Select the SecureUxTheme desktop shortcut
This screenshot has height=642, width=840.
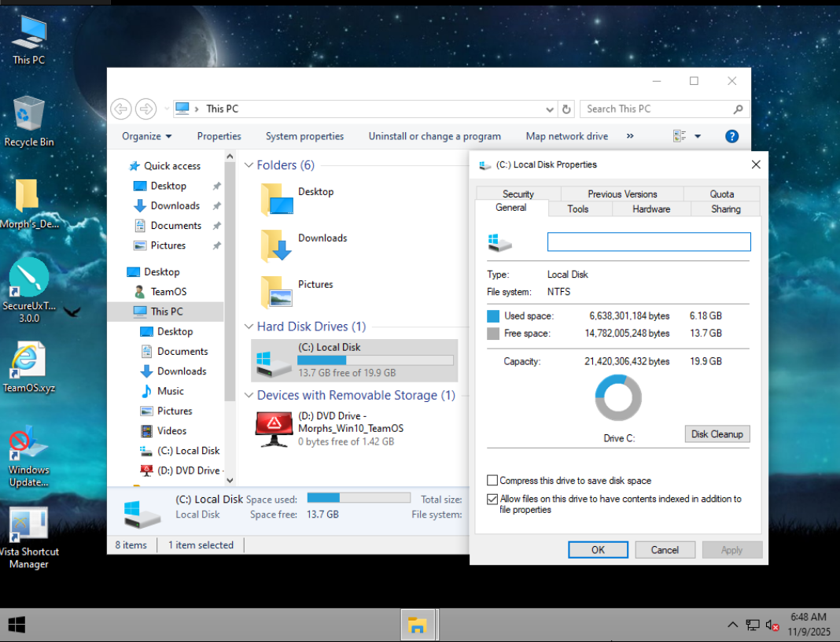29,279
